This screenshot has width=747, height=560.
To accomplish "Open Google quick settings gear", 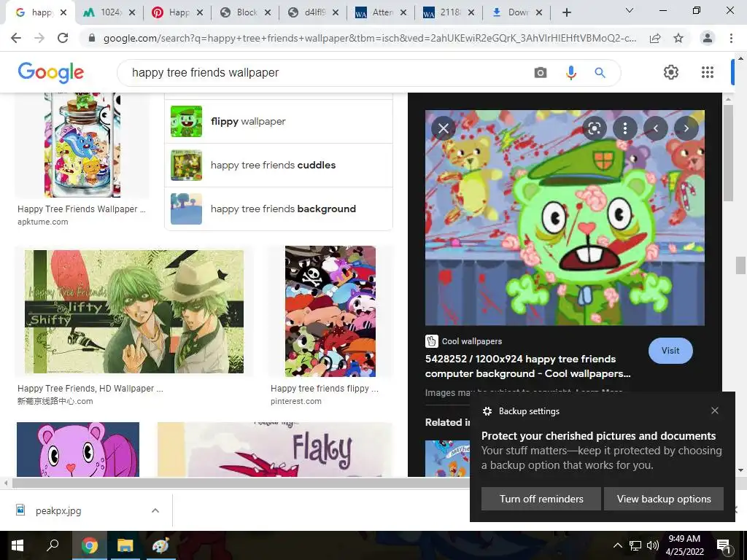I will pyautogui.click(x=671, y=72).
